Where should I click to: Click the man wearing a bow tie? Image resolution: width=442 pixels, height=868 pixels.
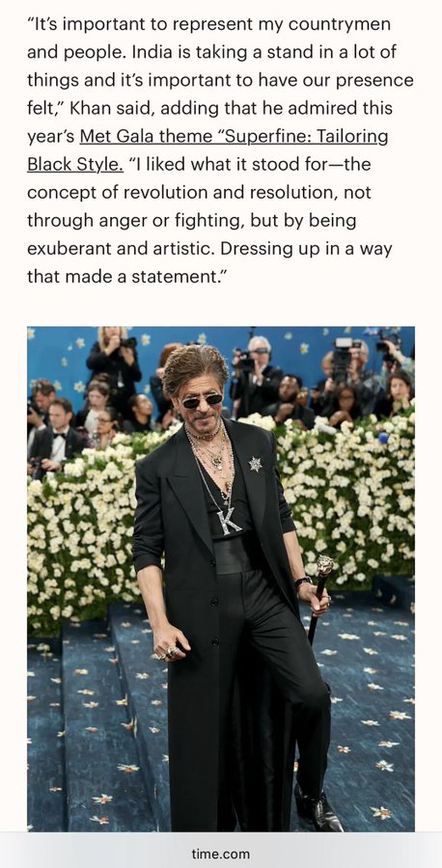58,427
